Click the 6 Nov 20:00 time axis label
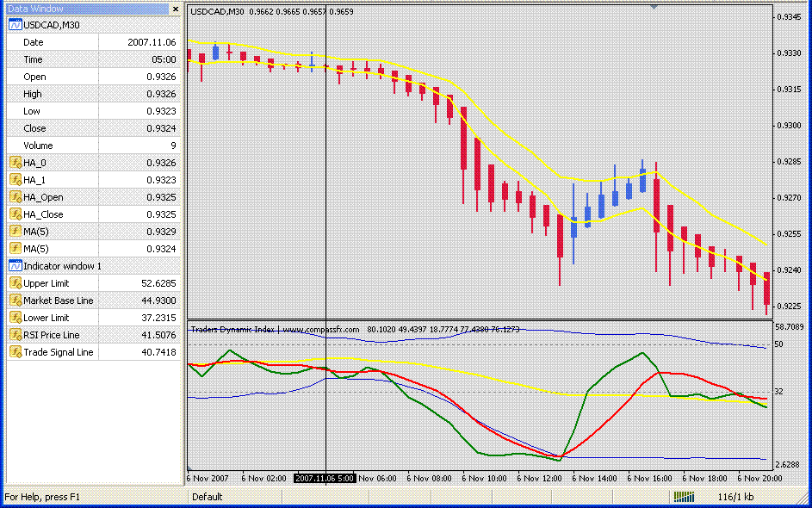812x508 pixels. tap(759, 479)
